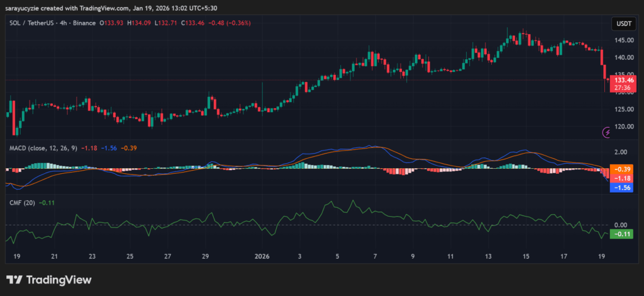Click the 120.00 level on price scale
644x296 pixels.
pyautogui.click(x=623, y=127)
